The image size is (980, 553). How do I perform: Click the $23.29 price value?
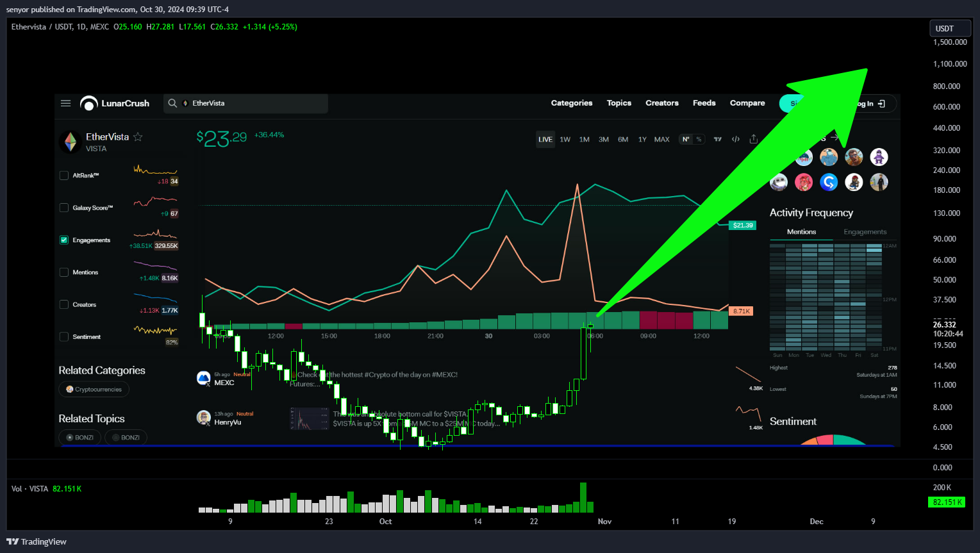(x=222, y=138)
